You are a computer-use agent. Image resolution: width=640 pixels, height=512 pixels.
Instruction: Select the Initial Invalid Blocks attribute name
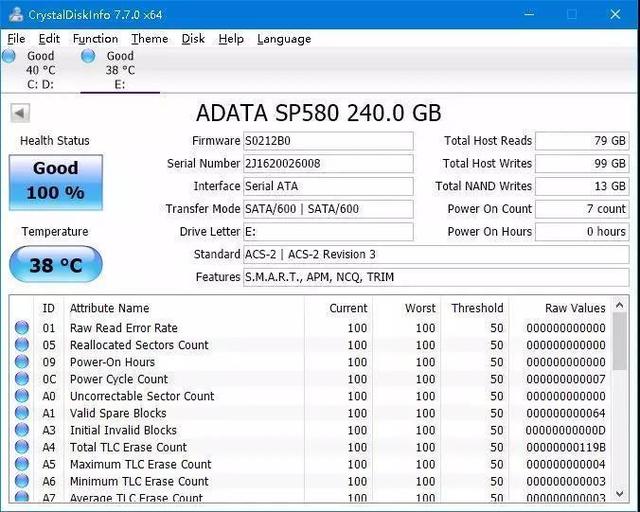(x=123, y=430)
